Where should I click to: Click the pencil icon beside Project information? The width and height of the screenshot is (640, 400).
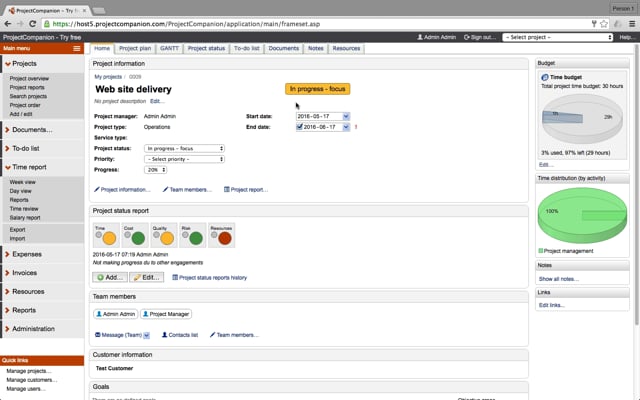pos(97,189)
